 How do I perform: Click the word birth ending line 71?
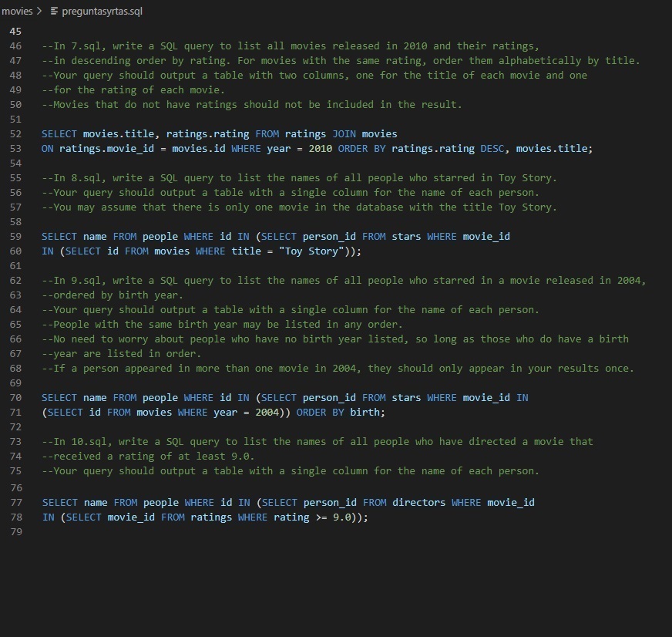365,413
